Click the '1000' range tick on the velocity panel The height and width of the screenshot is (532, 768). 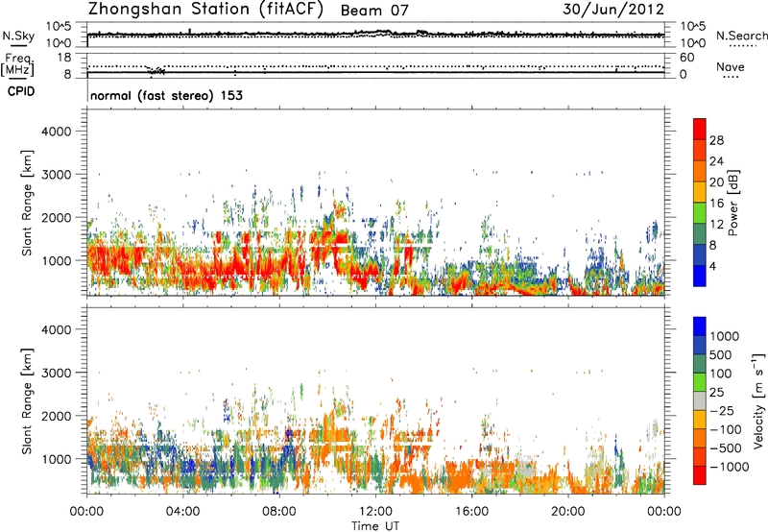pyautogui.click(x=56, y=459)
